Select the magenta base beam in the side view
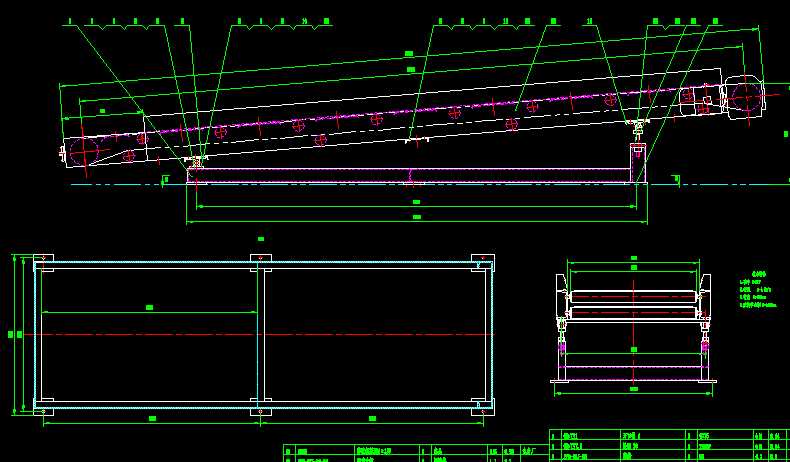Viewport: 790px width, 462px height. pos(409,175)
